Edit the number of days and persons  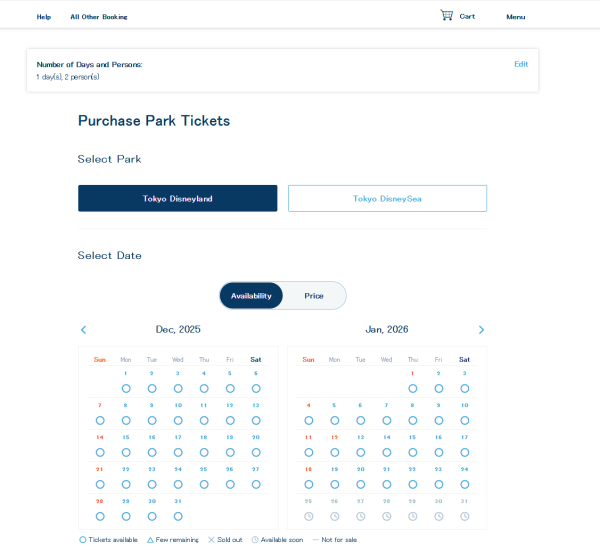(521, 64)
